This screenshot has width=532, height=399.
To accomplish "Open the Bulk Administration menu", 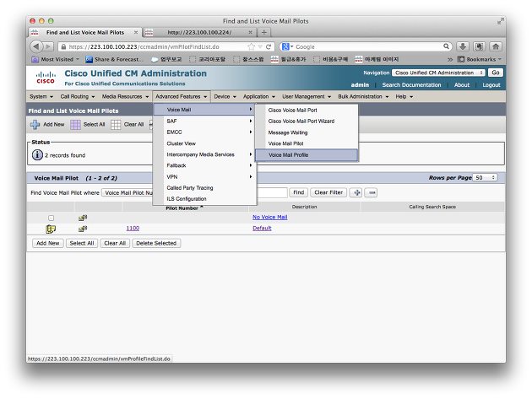I will (x=363, y=97).
